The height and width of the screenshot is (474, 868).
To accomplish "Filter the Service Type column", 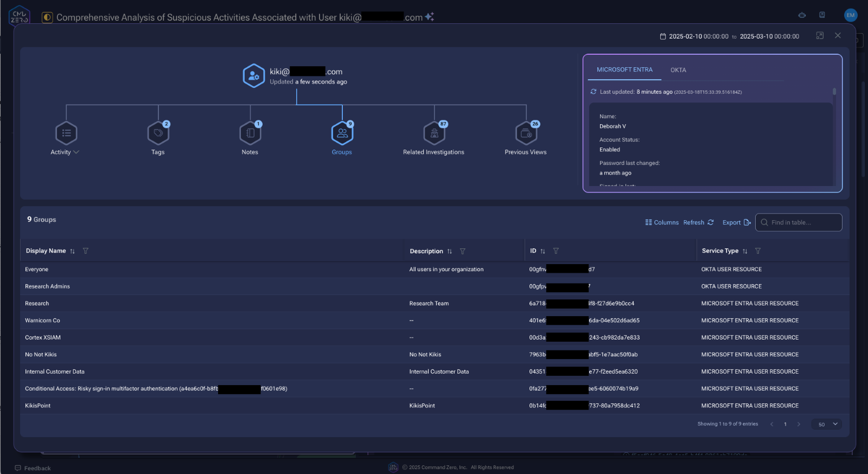I will [758, 251].
